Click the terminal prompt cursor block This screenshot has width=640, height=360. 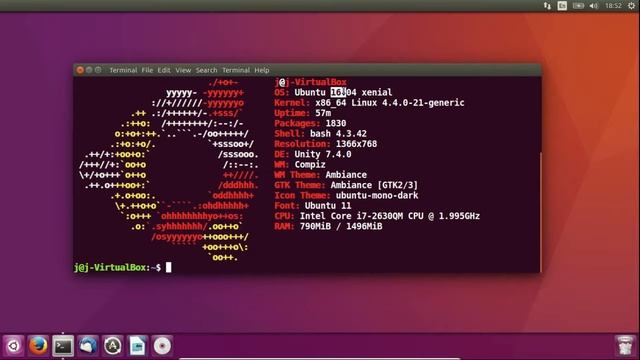(x=168, y=267)
